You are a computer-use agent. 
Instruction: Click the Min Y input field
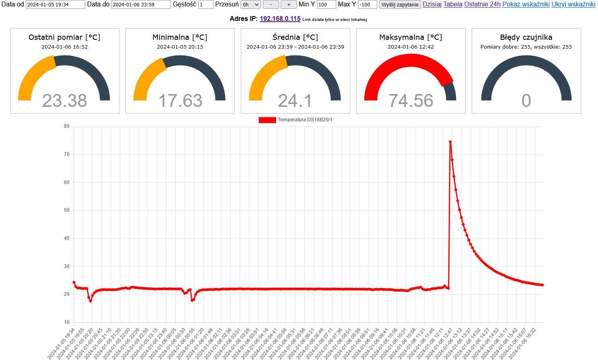(x=326, y=4)
